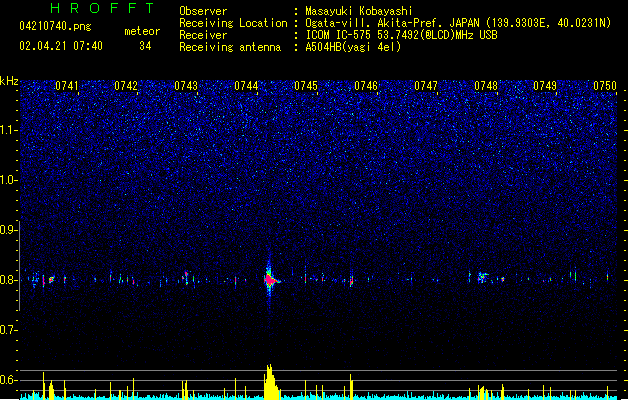Click the 0.8 kHz axis label
This screenshot has width=629, height=400.
click(8, 280)
